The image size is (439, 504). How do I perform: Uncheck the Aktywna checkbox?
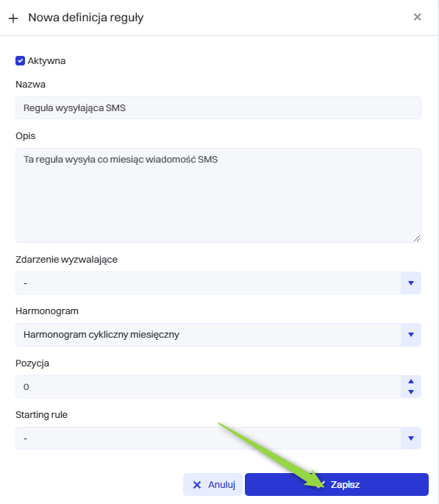tap(21, 61)
